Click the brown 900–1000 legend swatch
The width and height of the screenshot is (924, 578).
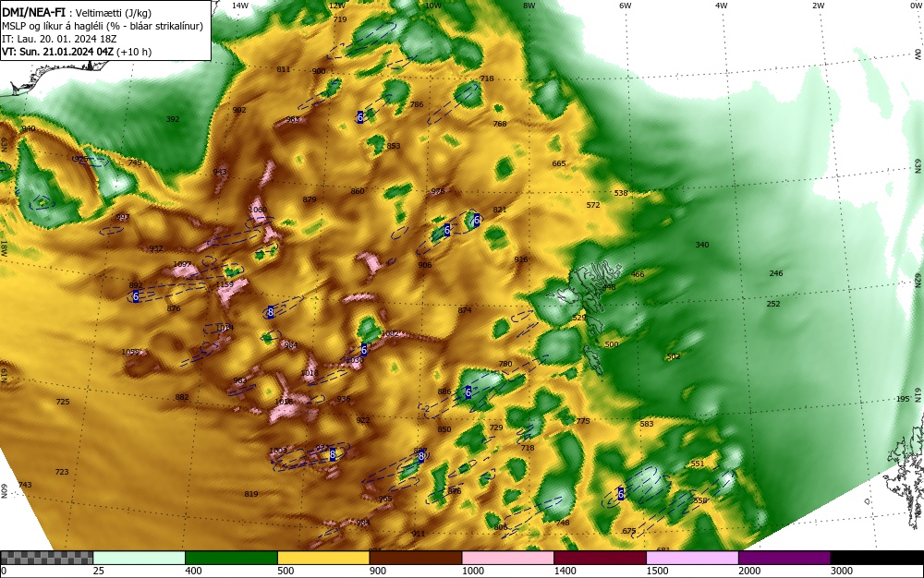click(x=416, y=558)
